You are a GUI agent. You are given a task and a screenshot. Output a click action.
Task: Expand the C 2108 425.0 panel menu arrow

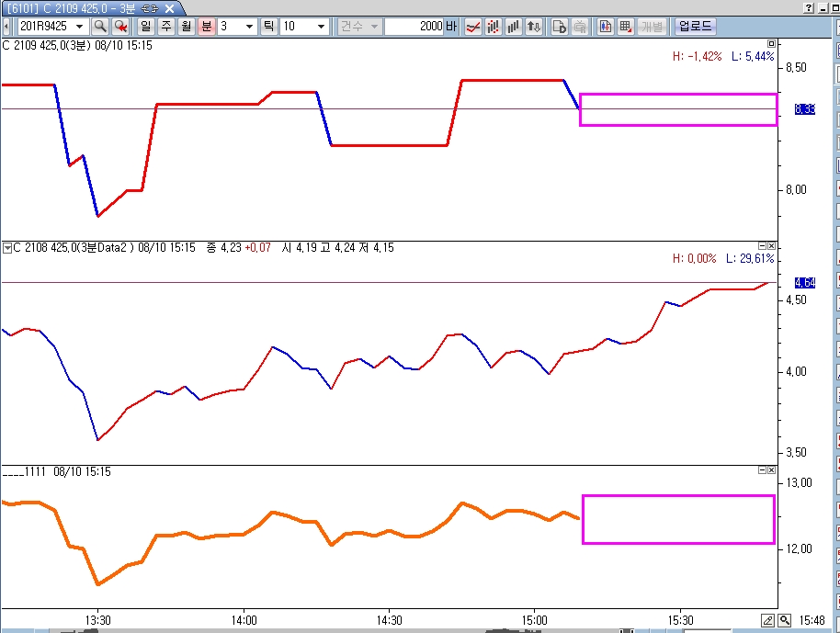[7, 247]
